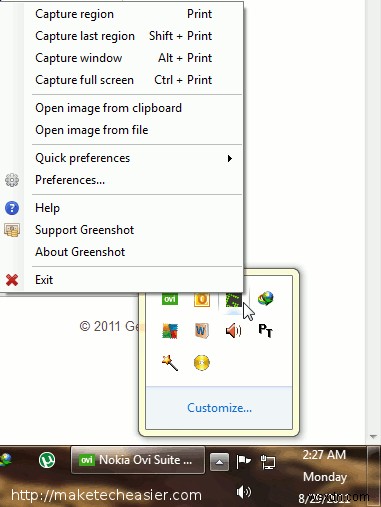
Task: Click the red speaker tray icon
Action: 233,331
